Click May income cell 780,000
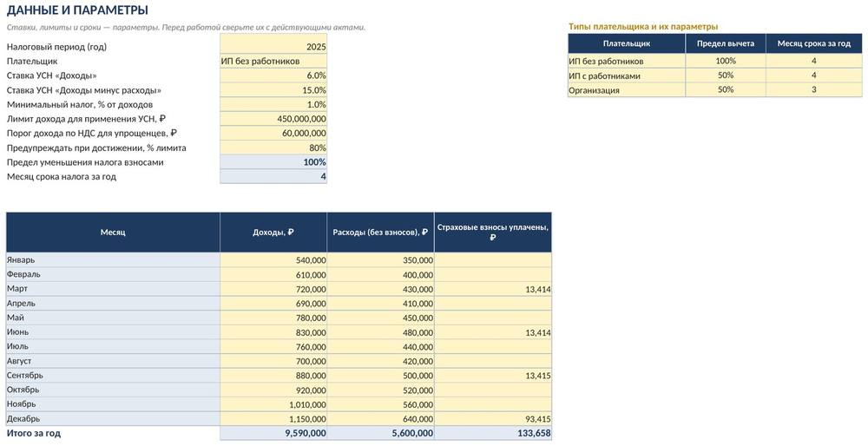 coord(273,318)
